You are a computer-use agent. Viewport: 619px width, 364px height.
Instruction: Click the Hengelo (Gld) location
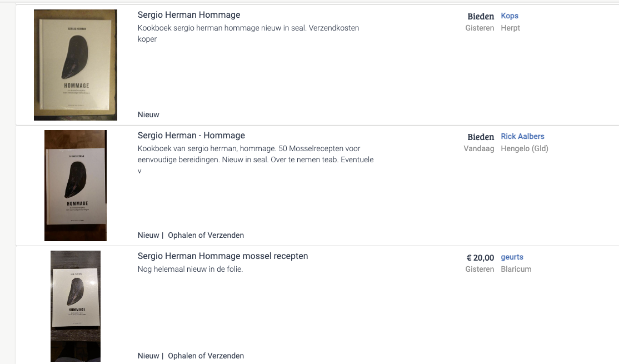(x=524, y=149)
